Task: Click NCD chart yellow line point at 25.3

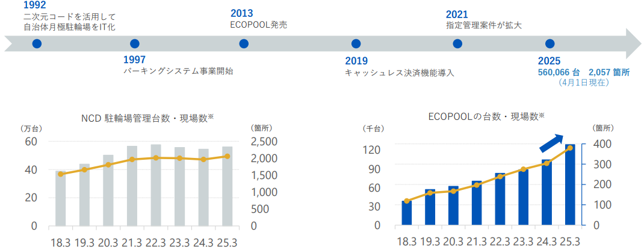Action: [227, 156]
